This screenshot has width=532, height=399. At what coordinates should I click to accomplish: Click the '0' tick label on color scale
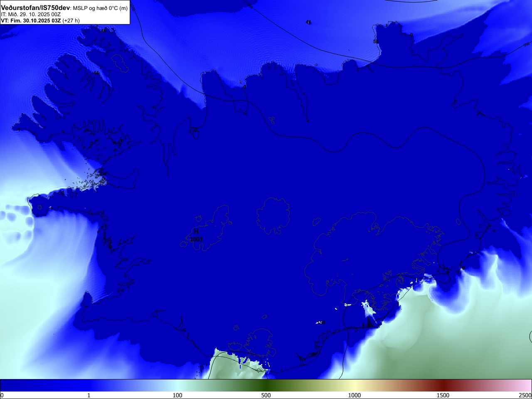pyautogui.click(x=2, y=395)
